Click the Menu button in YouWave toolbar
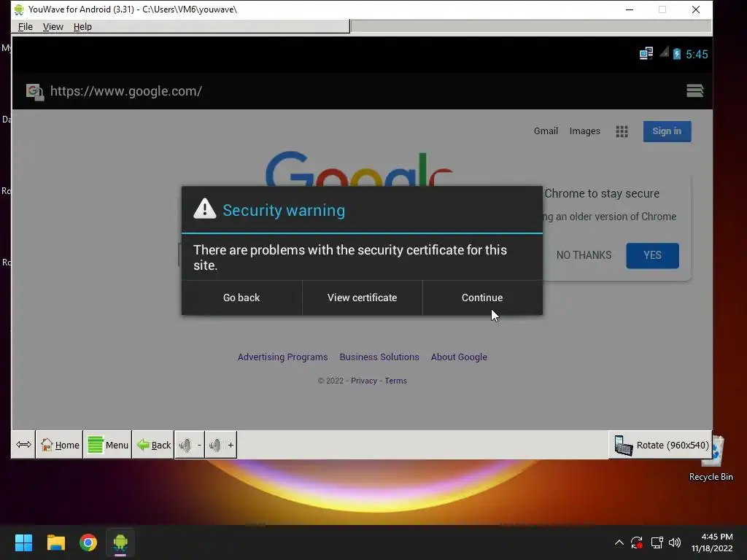Image resolution: width=747 pixels, height=560 pixels. point(108,445)
